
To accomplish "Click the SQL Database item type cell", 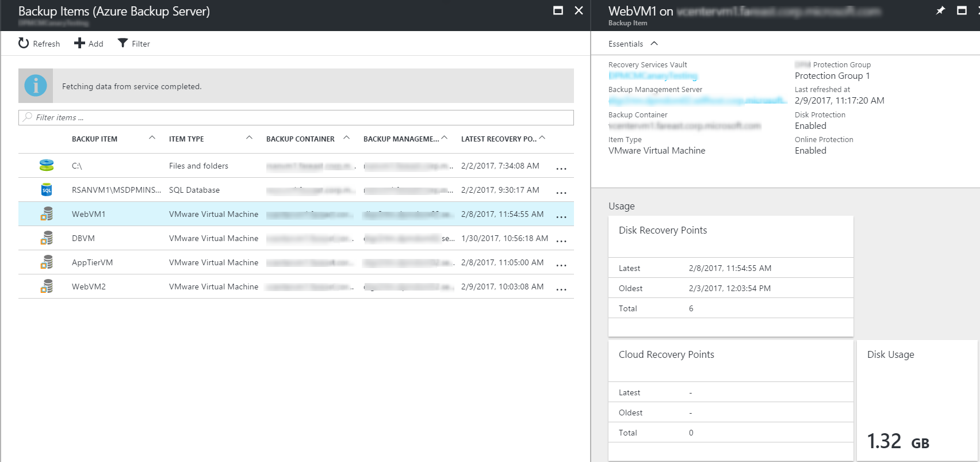I will [x=194, y=190].
